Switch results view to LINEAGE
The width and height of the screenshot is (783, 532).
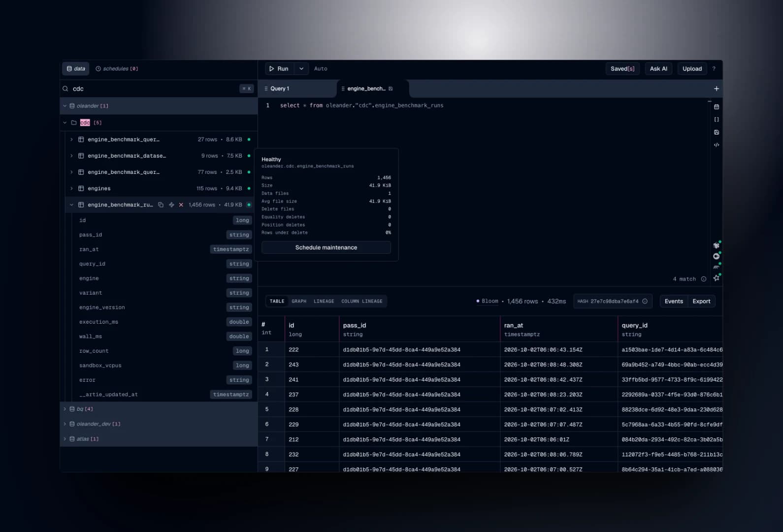[324, 301]
